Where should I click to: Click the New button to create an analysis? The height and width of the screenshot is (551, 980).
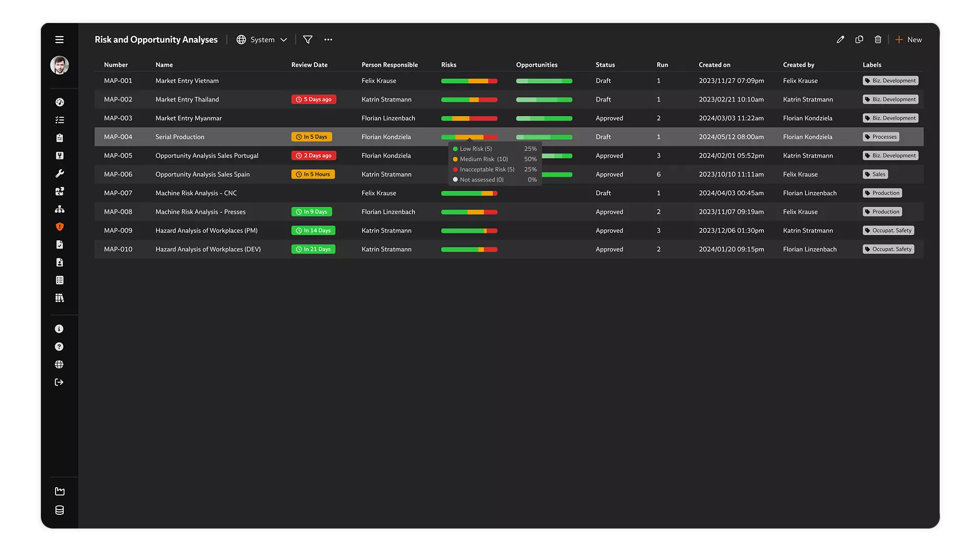[909, 39]
